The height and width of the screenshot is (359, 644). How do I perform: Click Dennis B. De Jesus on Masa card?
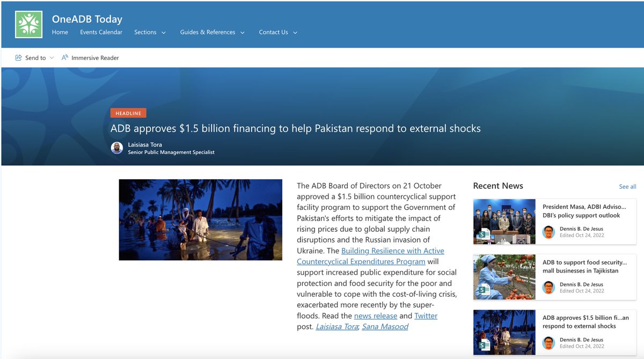[581, 229]
